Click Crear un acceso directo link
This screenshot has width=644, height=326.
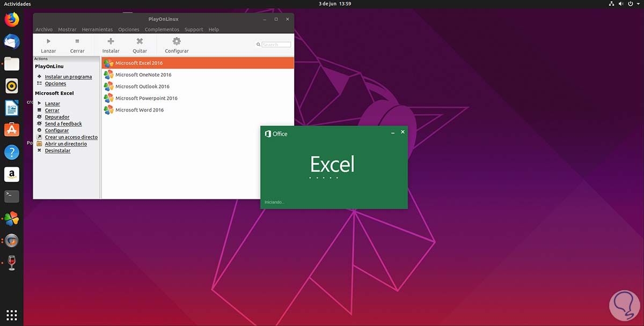click(71, 137)
